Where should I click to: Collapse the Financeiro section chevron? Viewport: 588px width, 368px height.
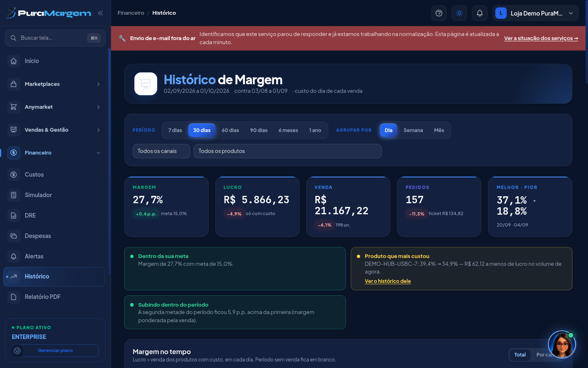pyautogui.click(x=98, y=153)
